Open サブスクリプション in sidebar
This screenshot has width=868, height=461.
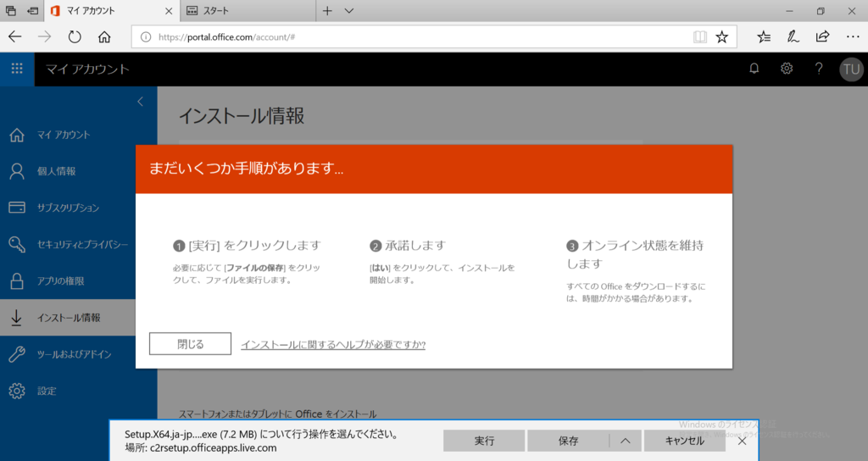pyautogui.click(x=68, y=208)
